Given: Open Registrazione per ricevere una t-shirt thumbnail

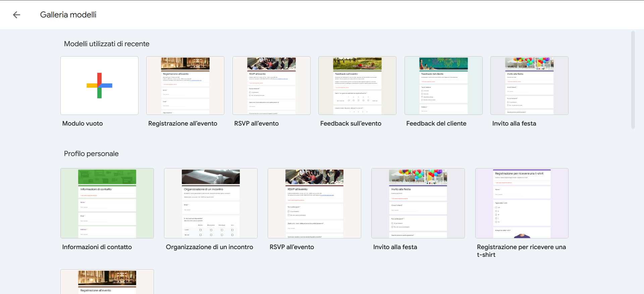Looking at the screenshot, I should click(522, 203).
